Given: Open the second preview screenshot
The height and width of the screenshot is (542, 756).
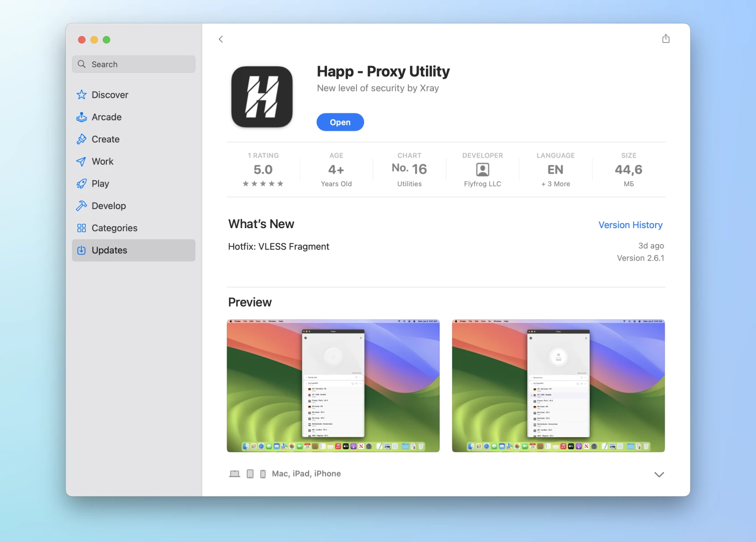Looking at the screenshot, I should 558,386.
